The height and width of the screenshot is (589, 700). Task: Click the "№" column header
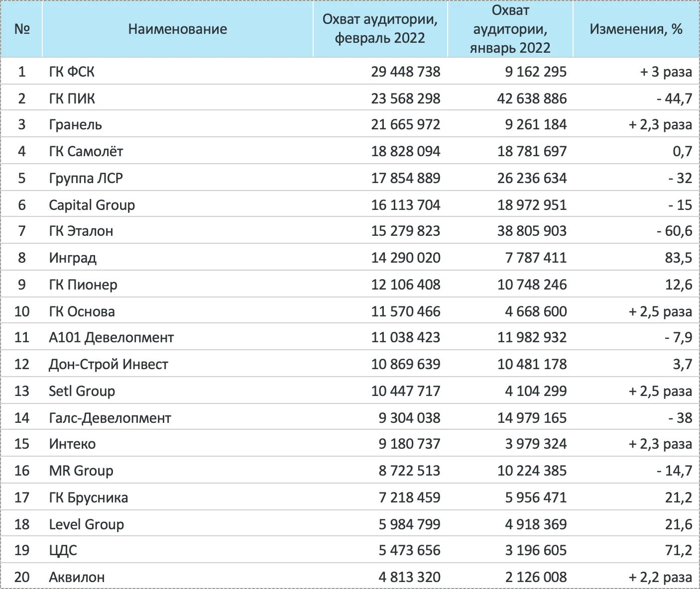[22, 29]
